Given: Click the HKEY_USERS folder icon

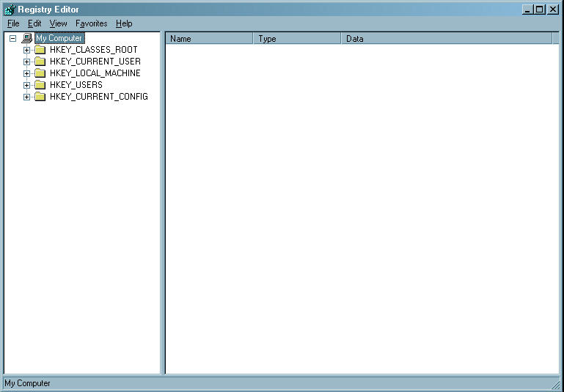Looking at the screenshot, I should tap(40, 85).
